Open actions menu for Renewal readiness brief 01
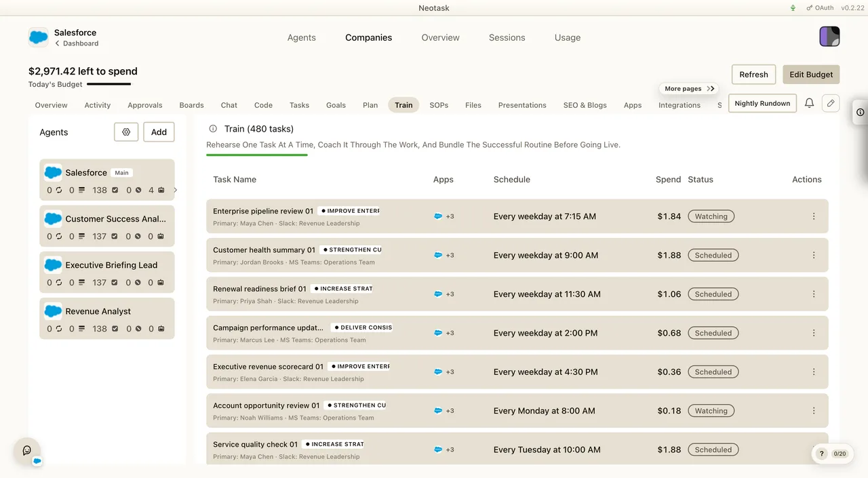Screen dimensions: 868x478 click(814, 294)
